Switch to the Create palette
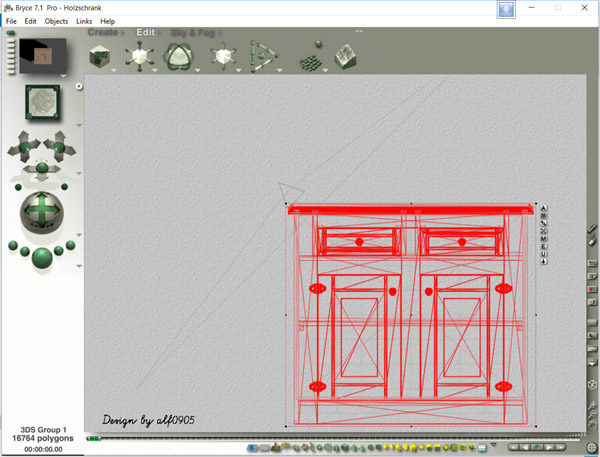This screenshot has height=457, width=600. (x=103, y=33)
